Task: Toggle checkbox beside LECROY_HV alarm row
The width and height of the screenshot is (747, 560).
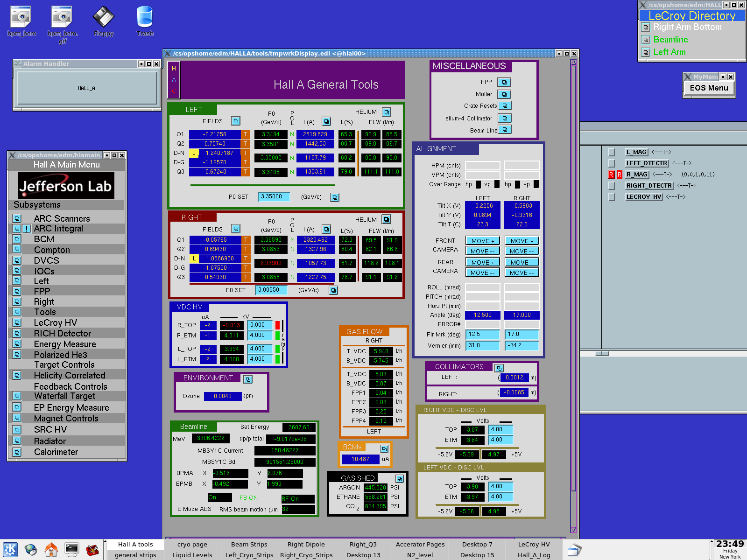Action: click(611, 197)
